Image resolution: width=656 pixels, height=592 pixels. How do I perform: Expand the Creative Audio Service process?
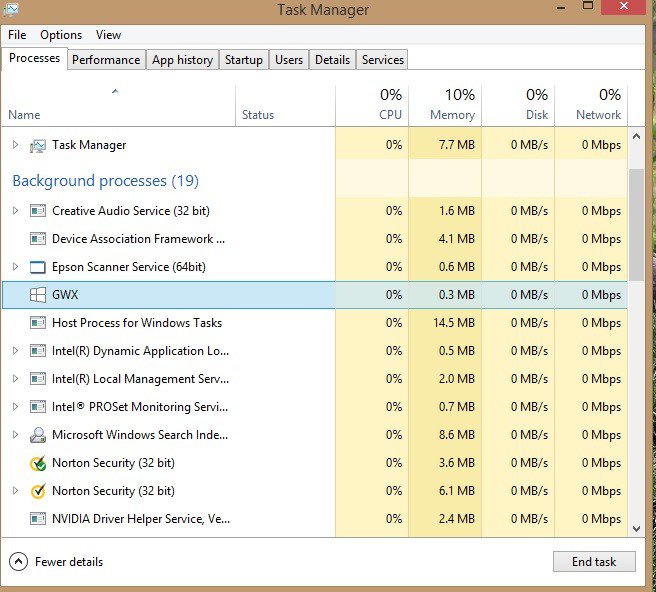pyautogui.click(x=15, y=211)
